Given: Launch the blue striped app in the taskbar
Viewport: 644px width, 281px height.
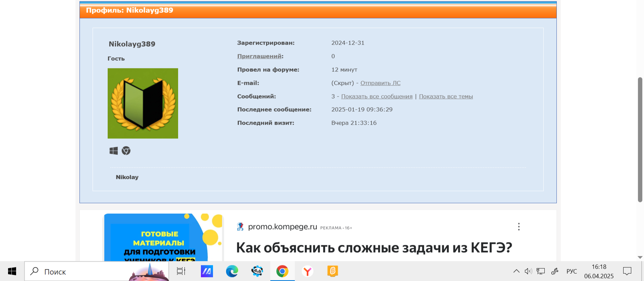Looking at the screenshot, I should [x=207, y=271].
